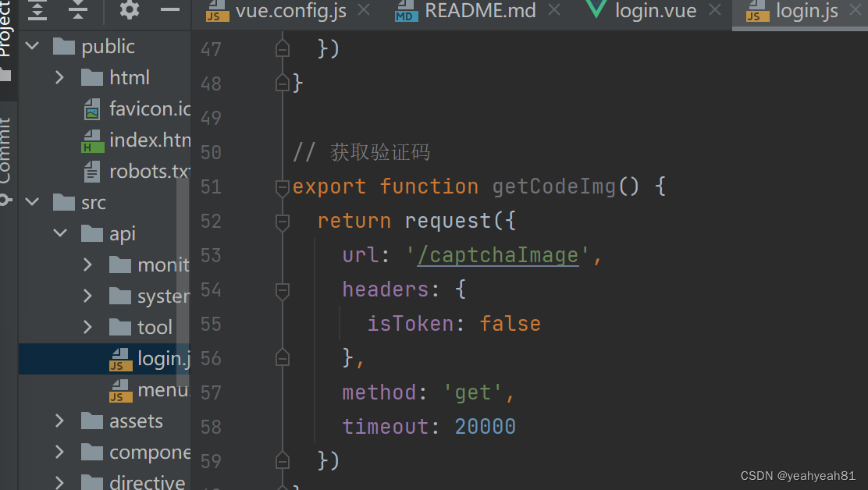Expand the tool folder chevron
Screen dimensions: 868x490
pyautogui.click(x=87, y=327)
